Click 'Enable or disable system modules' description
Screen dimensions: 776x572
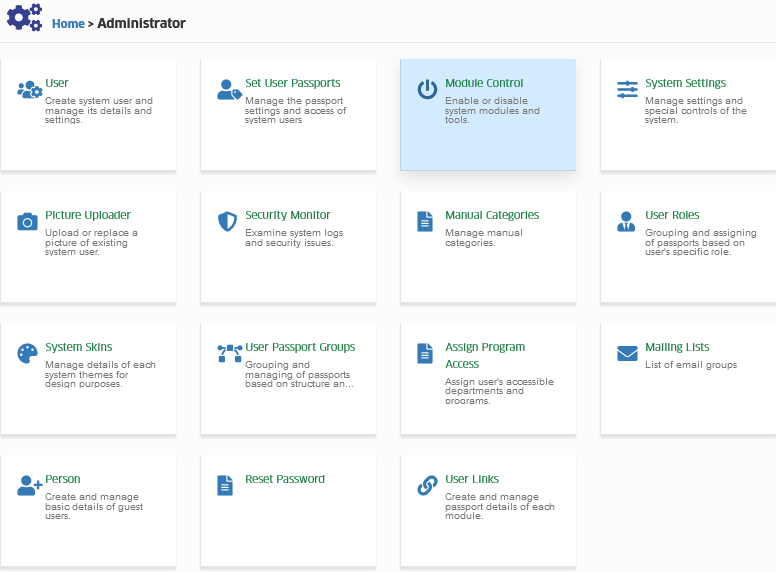pos(492,110)
